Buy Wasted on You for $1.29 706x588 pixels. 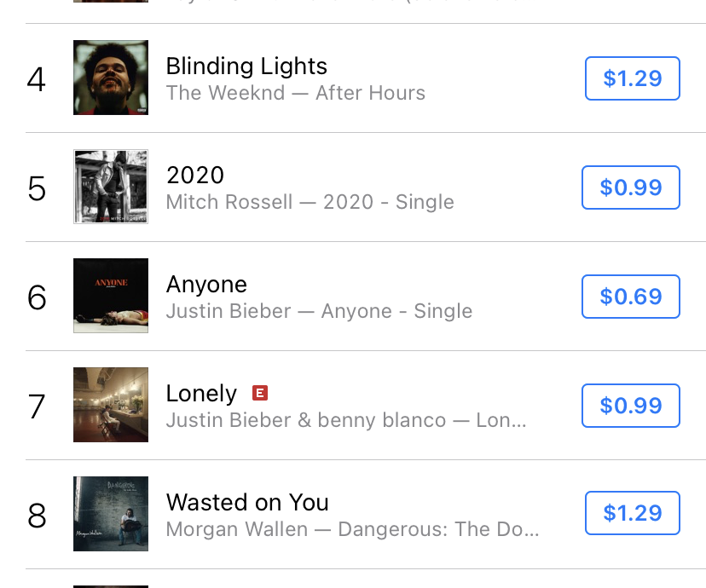point(632,513)
